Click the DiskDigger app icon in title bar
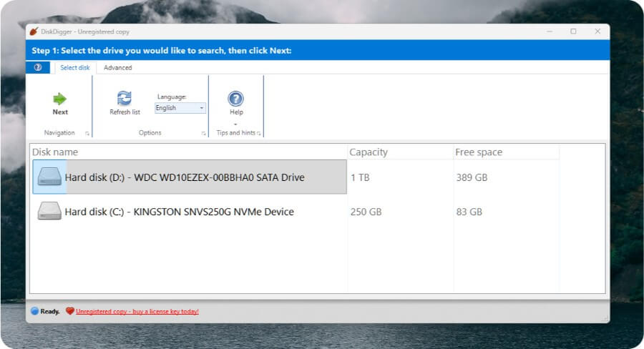This screenshot has height=349, width=644. point(34,31)
